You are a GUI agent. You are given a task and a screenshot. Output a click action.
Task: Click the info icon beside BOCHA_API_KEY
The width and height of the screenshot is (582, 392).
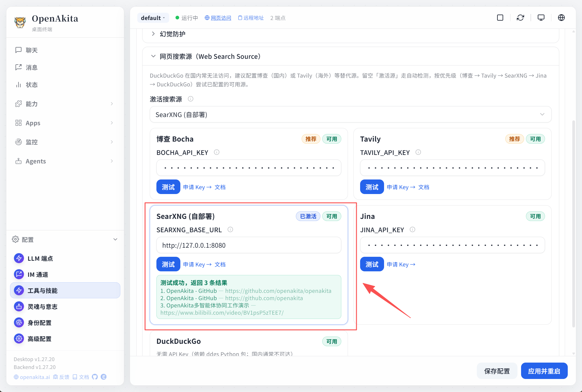[x=217, y=152]
